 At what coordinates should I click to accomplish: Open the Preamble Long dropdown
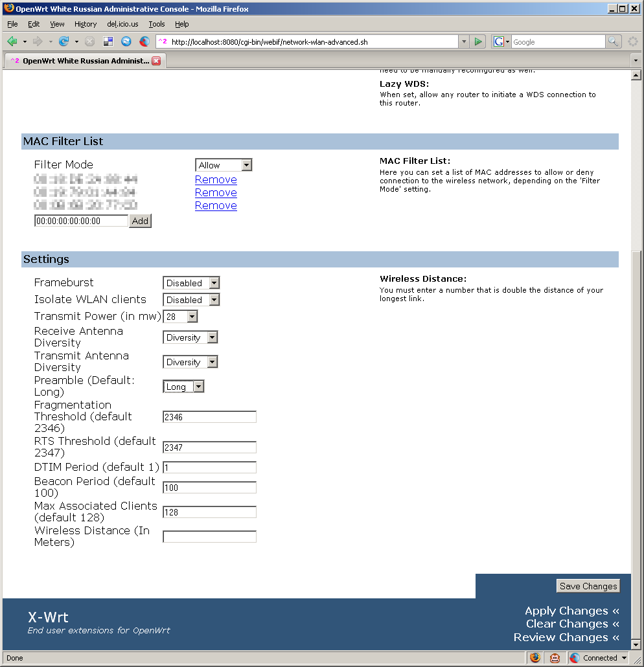coord(183,386)
